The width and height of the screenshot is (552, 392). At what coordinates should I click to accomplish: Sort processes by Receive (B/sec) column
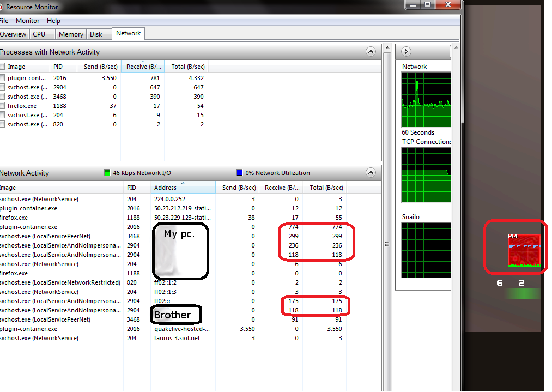(x=142, y=67)
